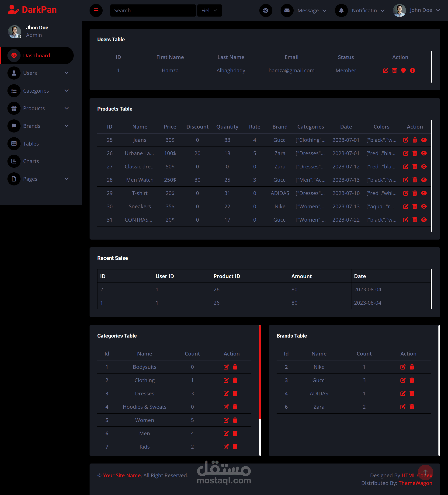The width and height of the screenshot is (448, 495).
Task: Click the hamburger sidebar toggle button
Action: (96, 10)
